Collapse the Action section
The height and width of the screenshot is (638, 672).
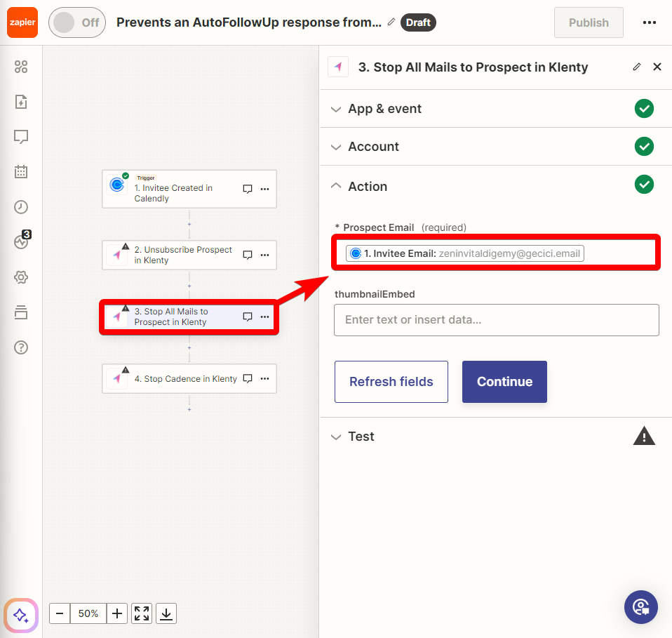pyautogui.click(x=496, y=186)
